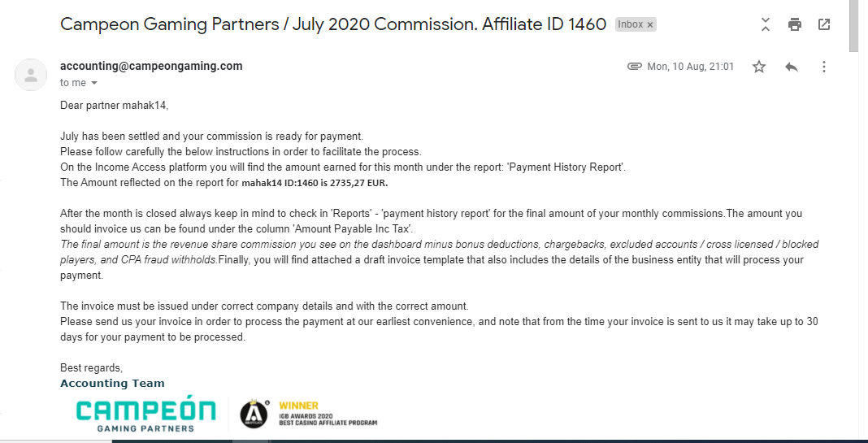Click the Campeón Gaming Partners logo
The width and height of the screenshot is (868, 443).
(x=145, y=415)
